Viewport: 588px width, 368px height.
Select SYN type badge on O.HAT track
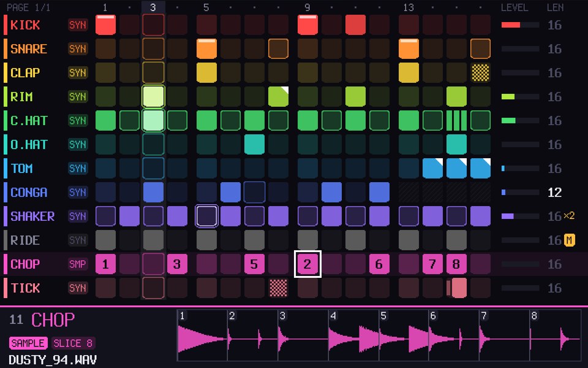(x=78, y=145)
